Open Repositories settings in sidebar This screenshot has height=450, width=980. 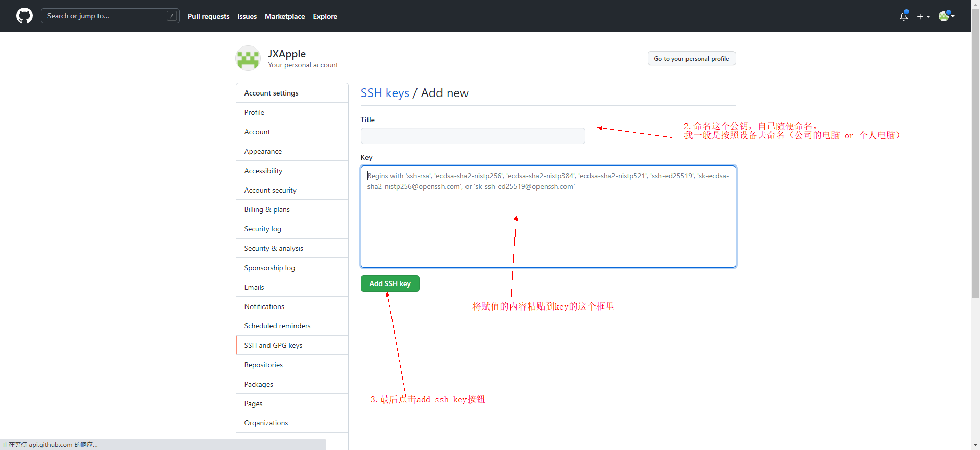[292, 365]
